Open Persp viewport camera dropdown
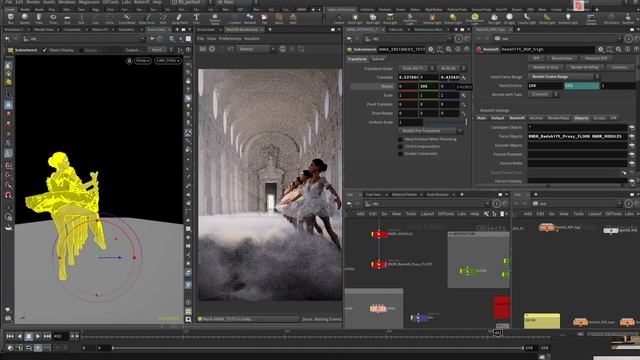The width and height of the screenshot is (640, 360). 143,61
